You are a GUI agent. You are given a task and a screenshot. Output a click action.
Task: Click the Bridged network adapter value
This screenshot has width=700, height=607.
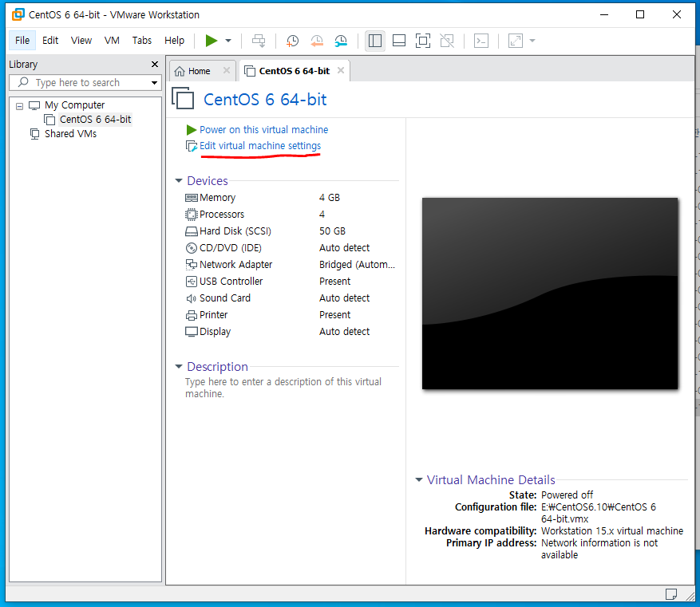[x=357, y=265]
